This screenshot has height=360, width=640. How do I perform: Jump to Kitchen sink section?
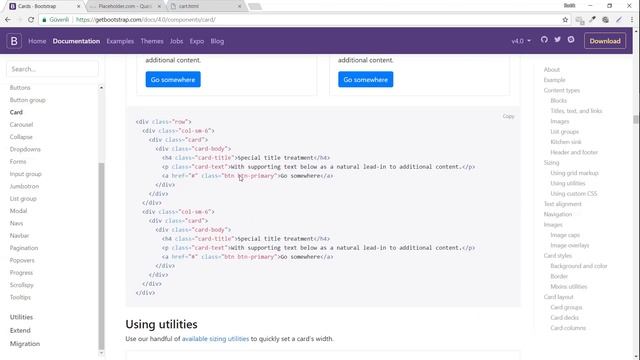tap(566, 142)
